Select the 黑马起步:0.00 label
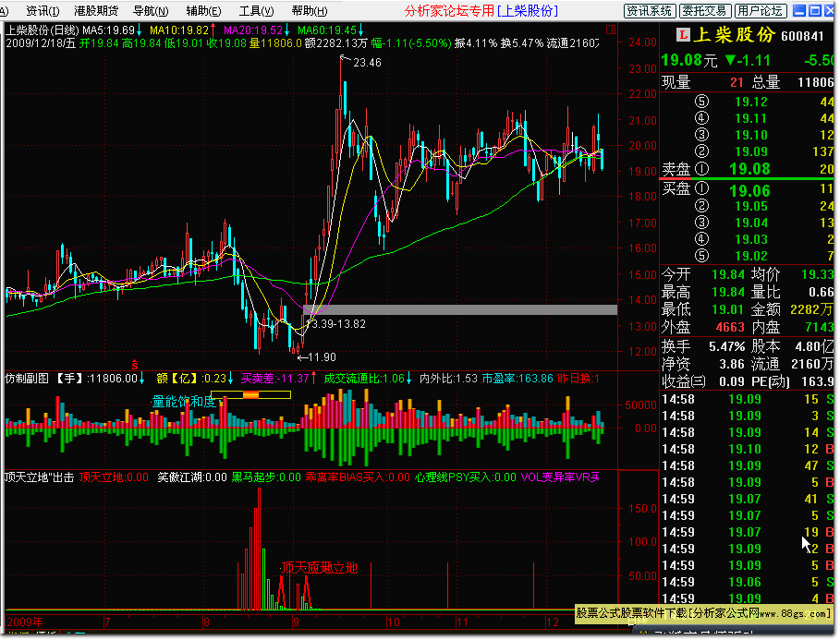Screen dimensions: 840x640 (266, 477)
